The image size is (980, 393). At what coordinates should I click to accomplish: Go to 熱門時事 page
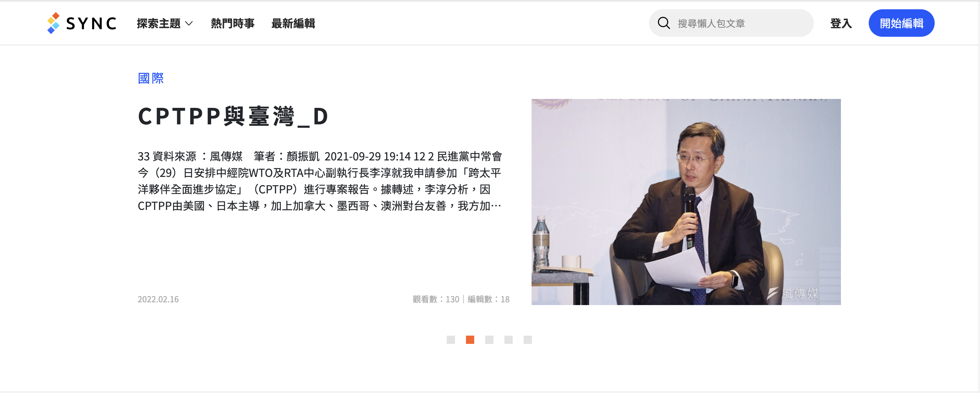232,24
